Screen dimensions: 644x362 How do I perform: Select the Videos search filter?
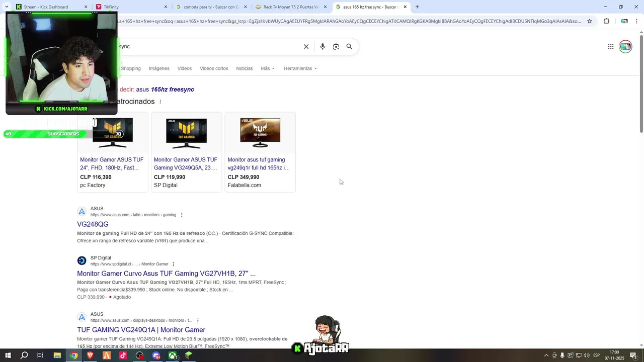[185, 68]
